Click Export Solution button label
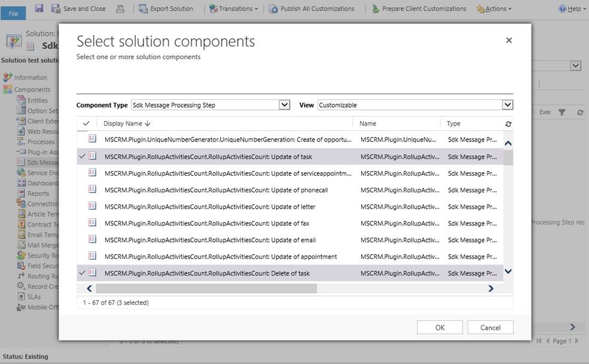Image resolution: width=589 pixels, height=364 pixels. (172, 8)
